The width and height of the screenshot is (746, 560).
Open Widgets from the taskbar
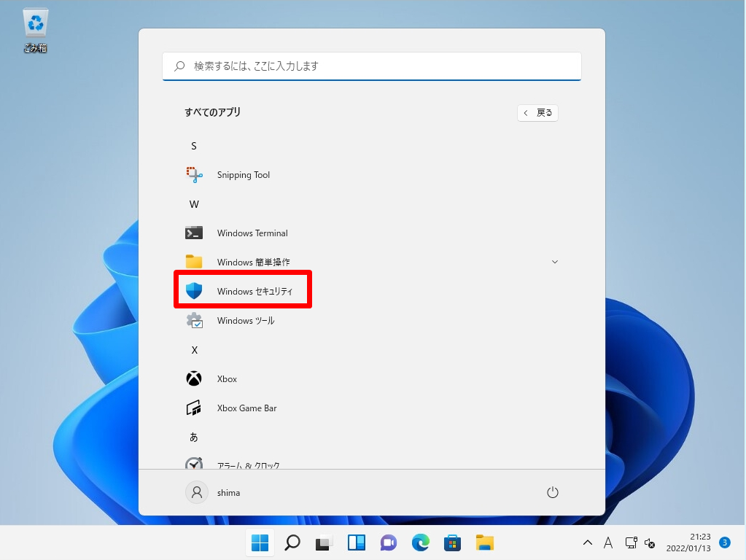[x=357, y=543]
